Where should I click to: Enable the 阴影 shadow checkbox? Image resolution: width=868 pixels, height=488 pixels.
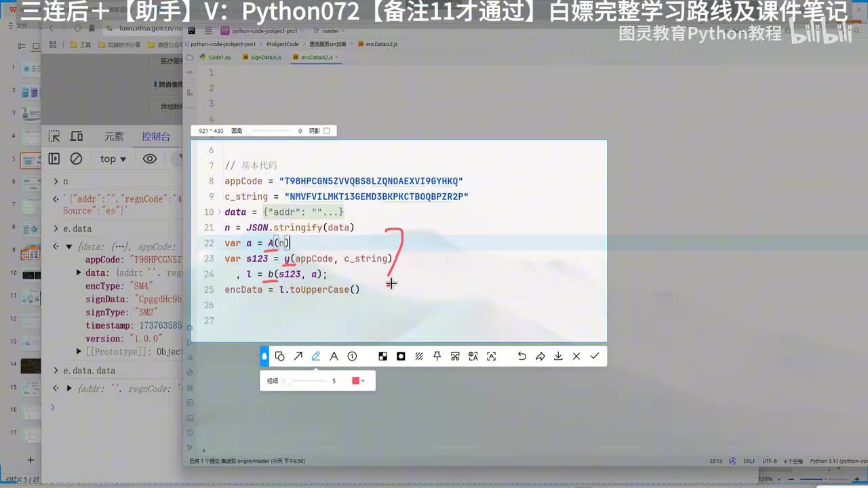pos(326,131)
